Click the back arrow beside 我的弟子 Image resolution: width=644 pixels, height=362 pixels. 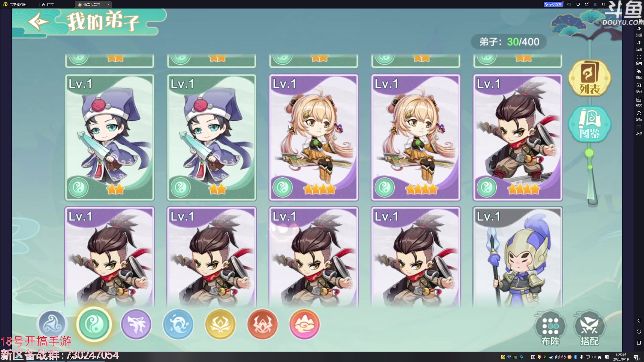point(39,22)
